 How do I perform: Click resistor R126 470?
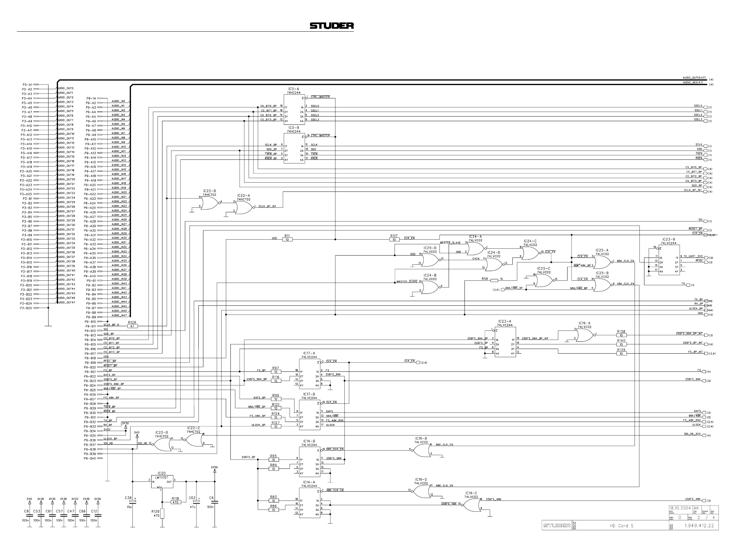click(x=162, y=514)
